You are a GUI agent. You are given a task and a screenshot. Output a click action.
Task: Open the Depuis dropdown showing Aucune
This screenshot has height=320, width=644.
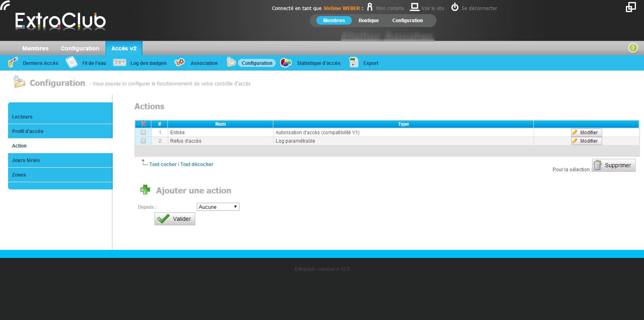coord(218,207)
